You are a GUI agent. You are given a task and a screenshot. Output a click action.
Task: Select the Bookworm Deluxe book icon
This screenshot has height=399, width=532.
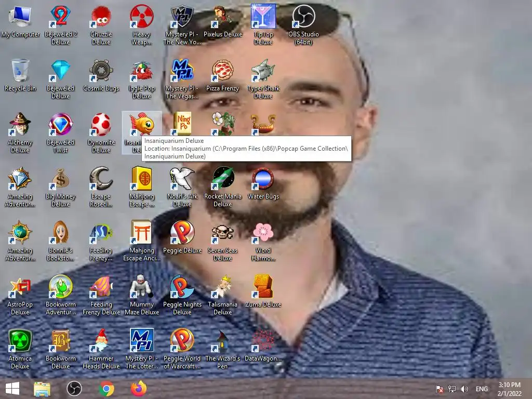point(60,340)
